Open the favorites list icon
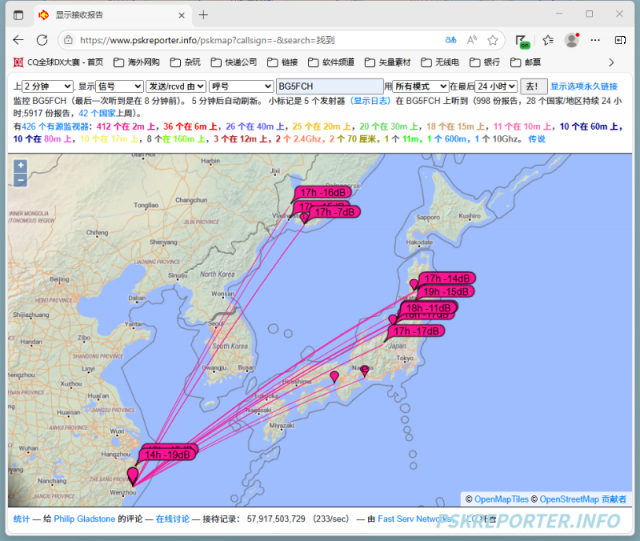 [548, 40]
